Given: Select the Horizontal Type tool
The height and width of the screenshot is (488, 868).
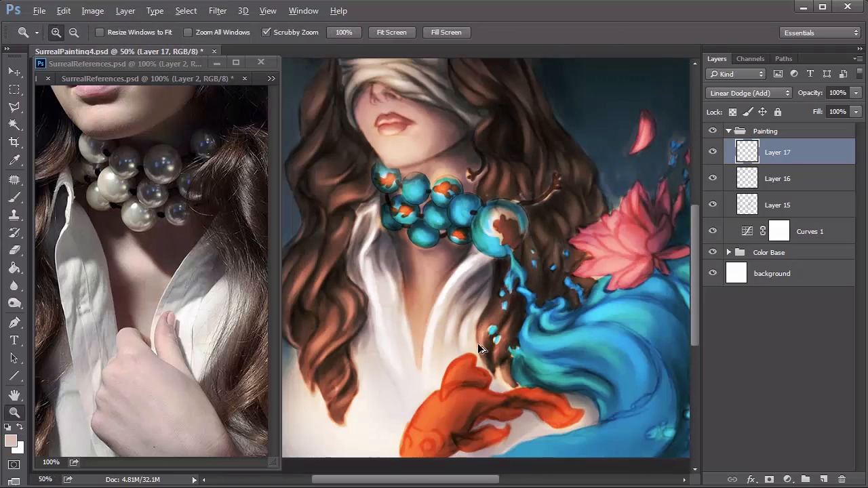Looking at the screenshot, I should pyautogui.click(x=14, y=340).
